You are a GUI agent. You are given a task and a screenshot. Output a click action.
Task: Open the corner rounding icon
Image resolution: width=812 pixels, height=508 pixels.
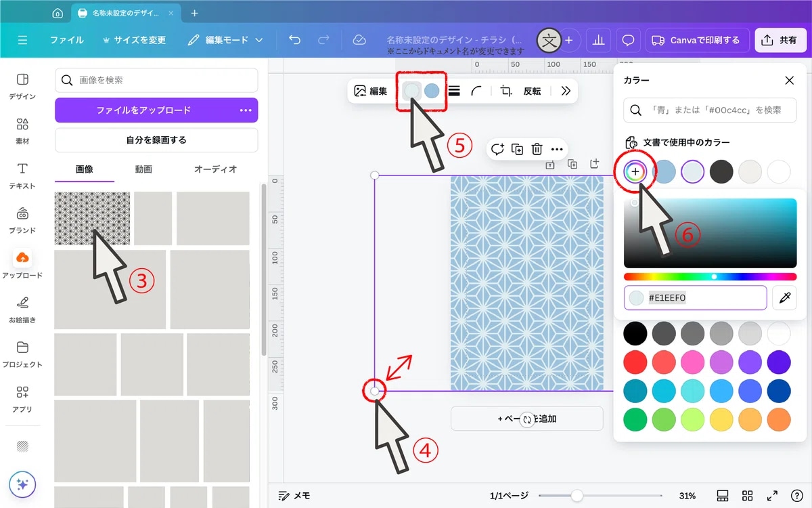tap(477, 91)
